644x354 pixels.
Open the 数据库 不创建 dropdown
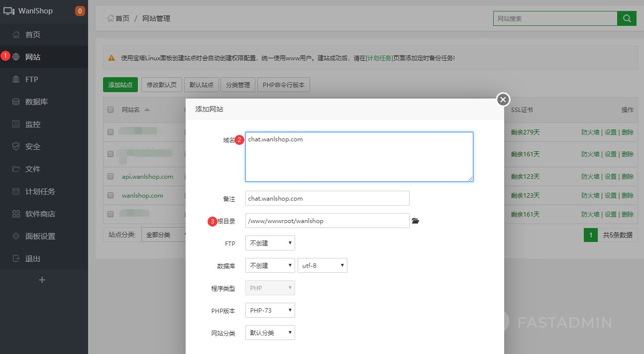point(270,266)
